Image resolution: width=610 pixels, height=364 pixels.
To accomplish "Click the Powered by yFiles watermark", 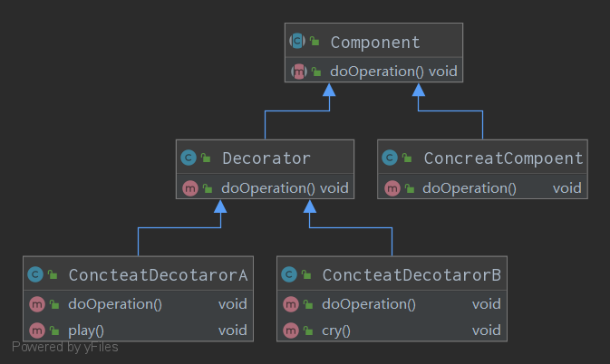I will [x=64, y=347].
